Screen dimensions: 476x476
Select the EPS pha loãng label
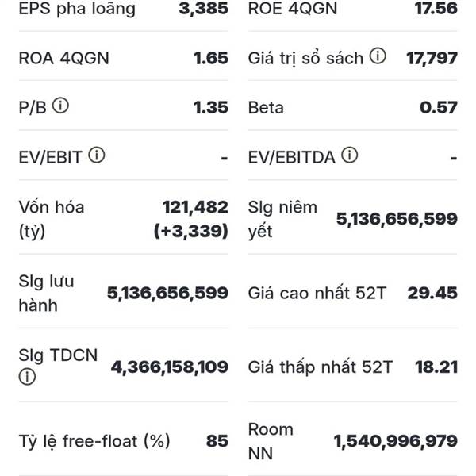click(x=77, y=10)
